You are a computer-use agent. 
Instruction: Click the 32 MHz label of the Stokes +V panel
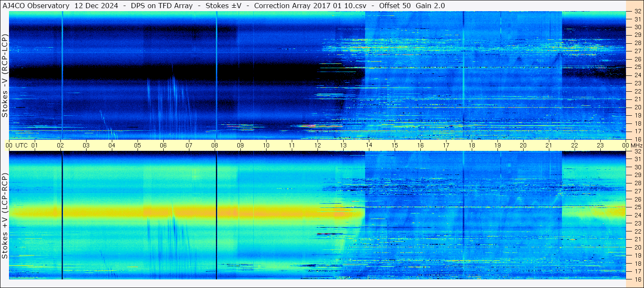coord(637,151)
